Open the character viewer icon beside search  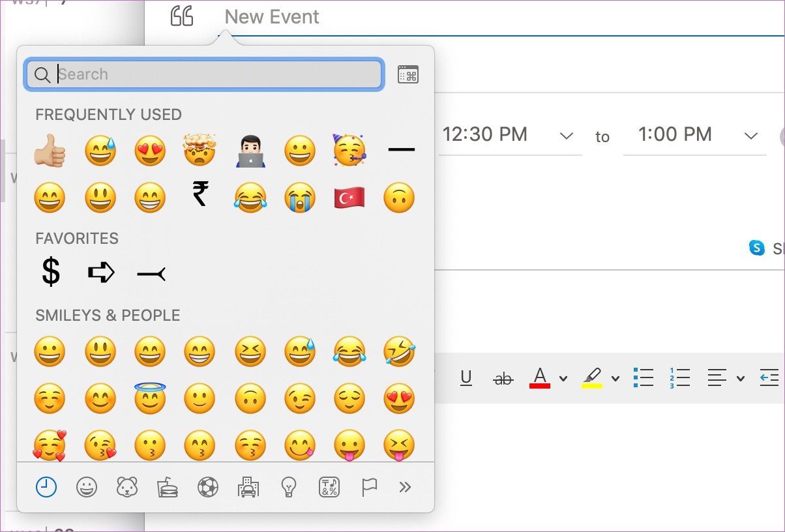tap(407, 74)
